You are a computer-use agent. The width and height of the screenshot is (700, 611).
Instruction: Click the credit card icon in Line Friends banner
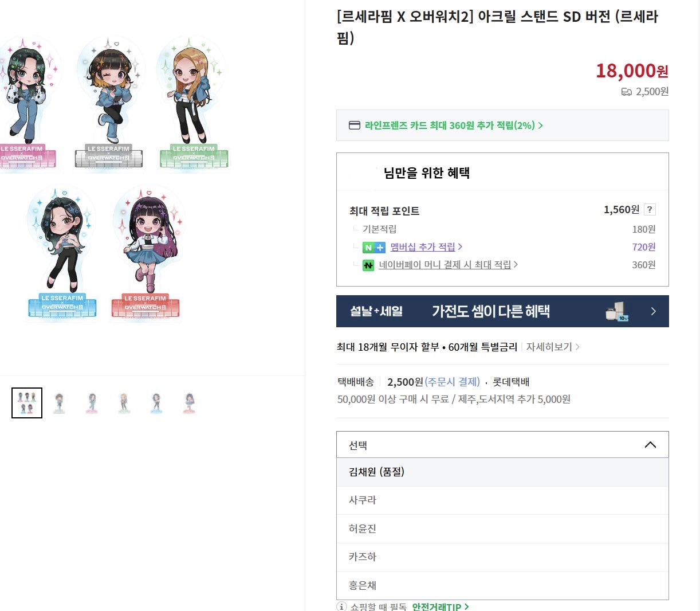[355, 126]
